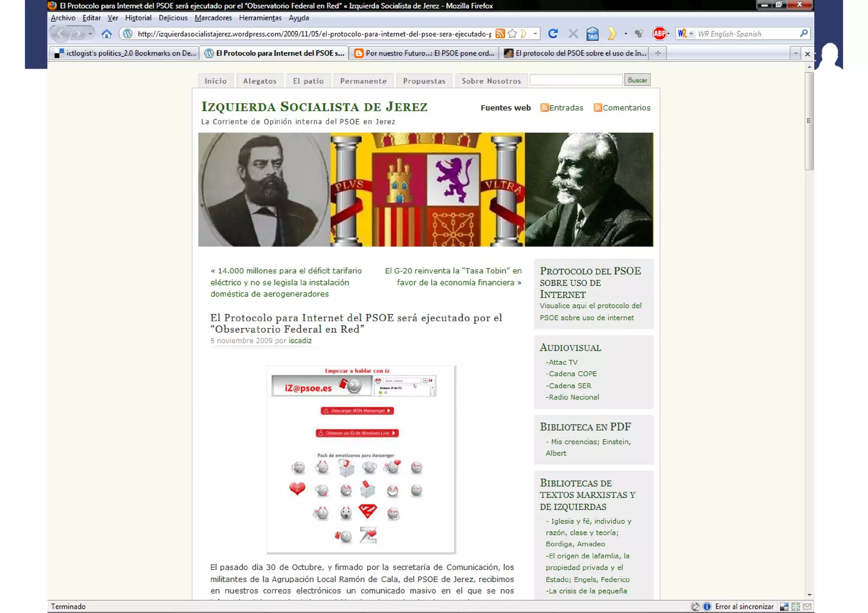
Task: Open Visualice aqui el protocolo del PSOE link
Action: pos(590,311)
